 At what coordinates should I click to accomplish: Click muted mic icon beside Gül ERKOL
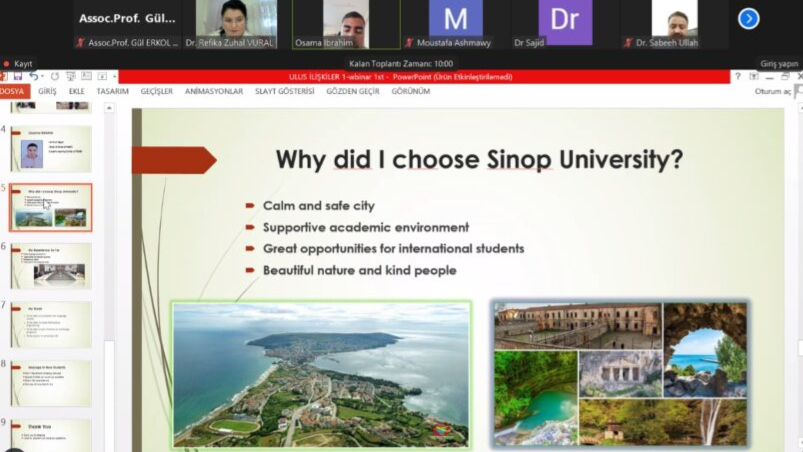pos(80,43)
